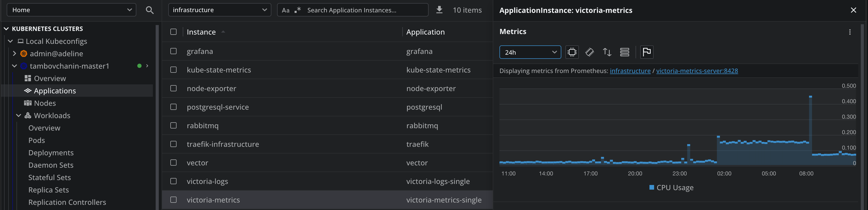Click the download icon beside 10 items
868x210 pixels.
coord(439,10)
